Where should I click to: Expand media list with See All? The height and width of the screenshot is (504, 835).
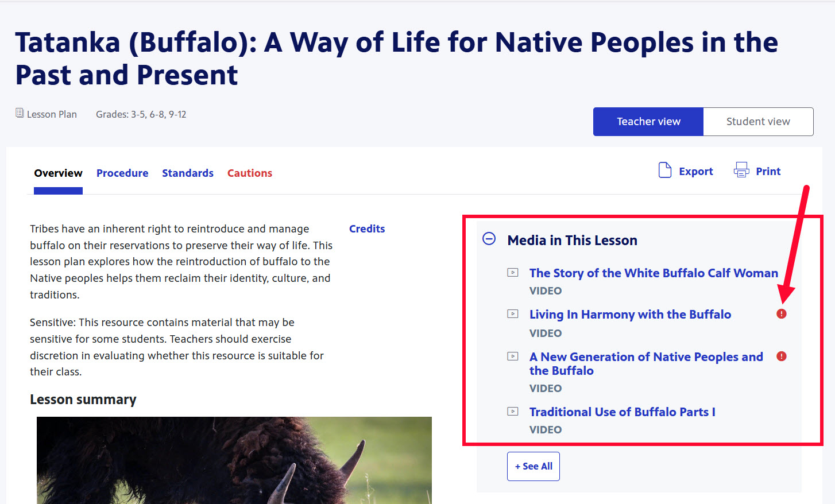pos(533,466)
